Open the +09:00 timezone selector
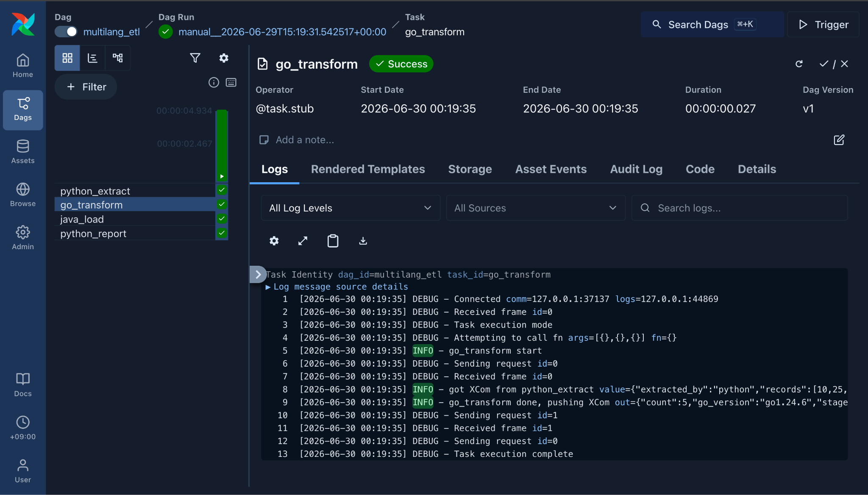 (x=23, y=428)
